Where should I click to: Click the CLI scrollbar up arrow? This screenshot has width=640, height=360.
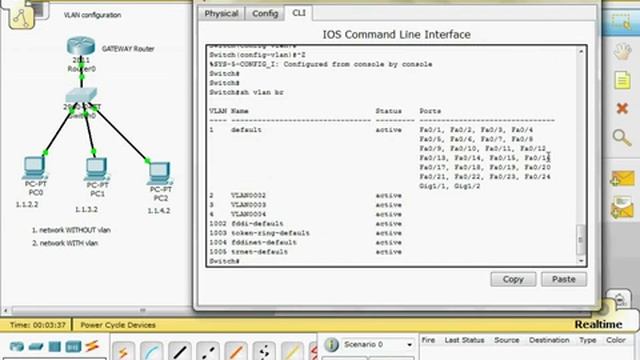[581, 51]
